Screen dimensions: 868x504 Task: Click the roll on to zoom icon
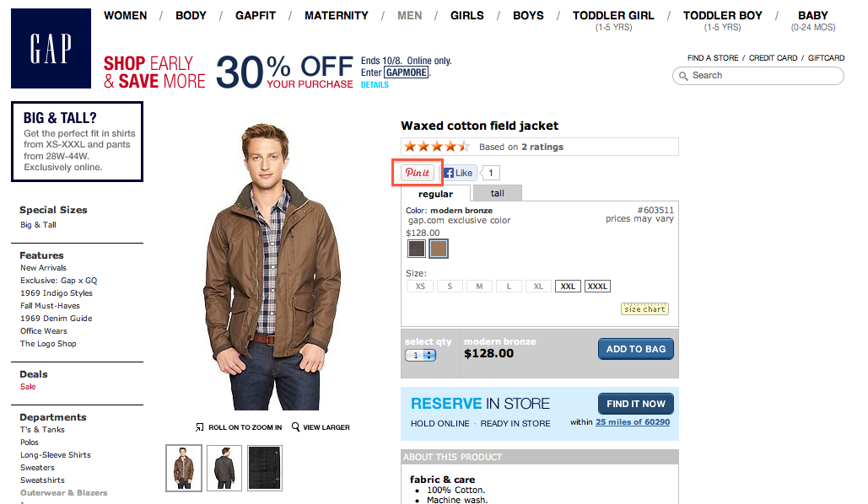click(200, 427)
